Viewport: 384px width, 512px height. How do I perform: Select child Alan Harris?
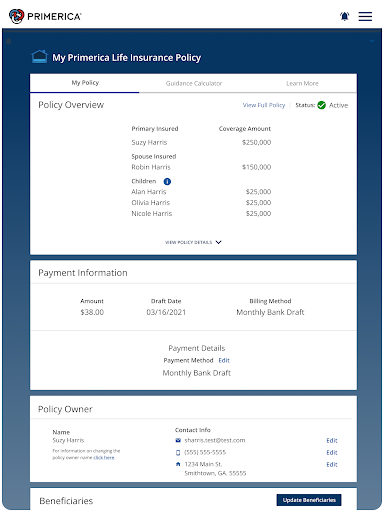(x=149, y=192)
